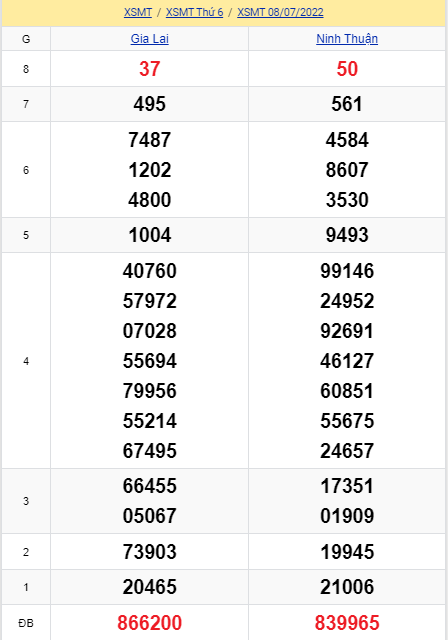Click Gia Lai special prize 866200
Image resolution: width=448 pixels, height=640 pixels.
coord(149,623)
